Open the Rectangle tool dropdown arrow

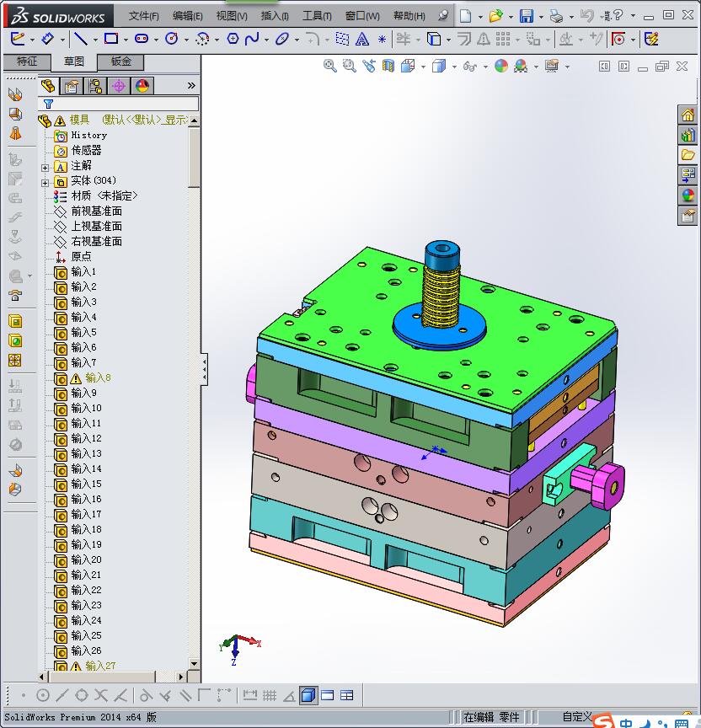(x=126, y=40)
